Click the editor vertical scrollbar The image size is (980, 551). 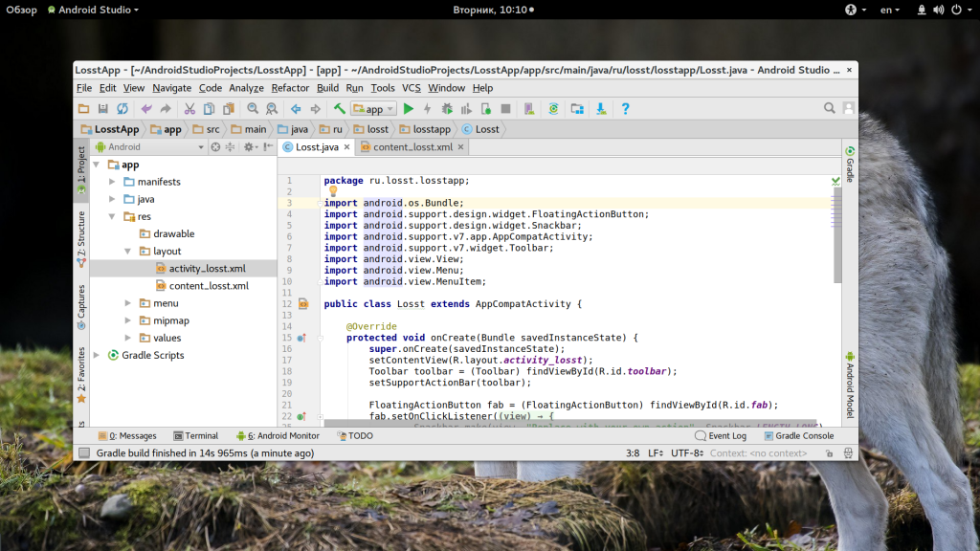pyautogui.click(x=836, y=234)
